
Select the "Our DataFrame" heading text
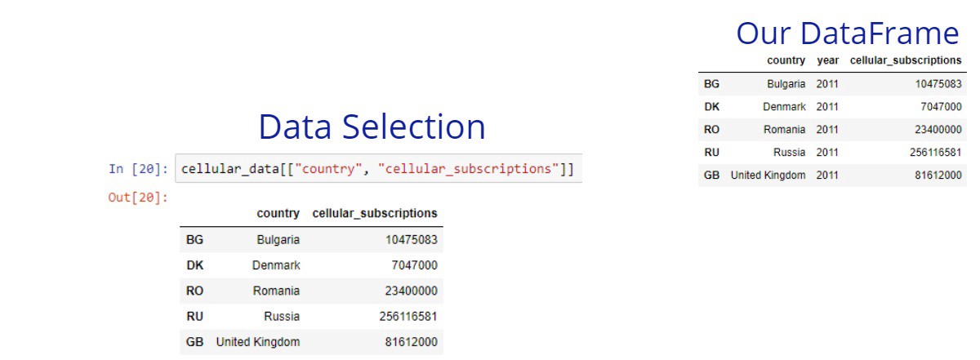[x=848, y=33]
